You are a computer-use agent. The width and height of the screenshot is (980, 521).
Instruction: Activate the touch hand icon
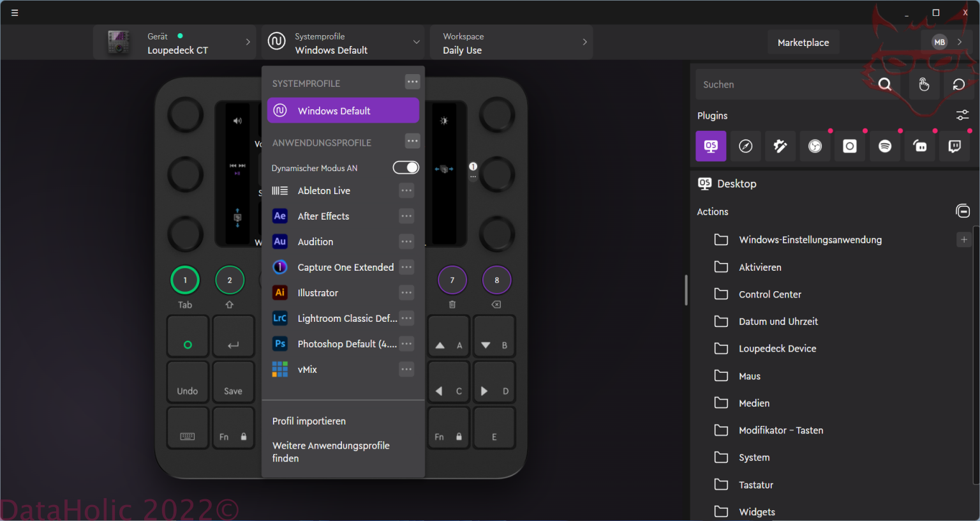click(x=924, y=84)
